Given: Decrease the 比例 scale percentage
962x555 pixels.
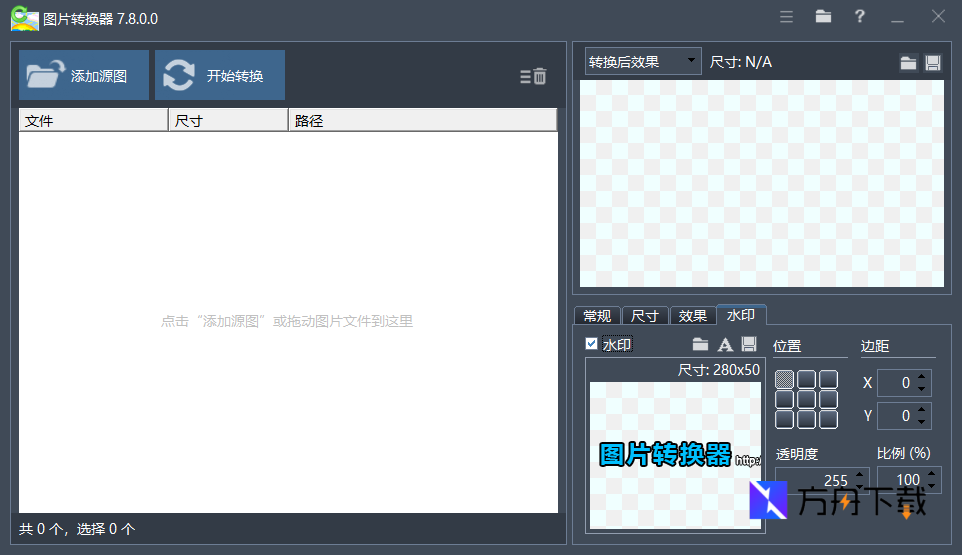Looking at the screenshot, I should [932, 486].
